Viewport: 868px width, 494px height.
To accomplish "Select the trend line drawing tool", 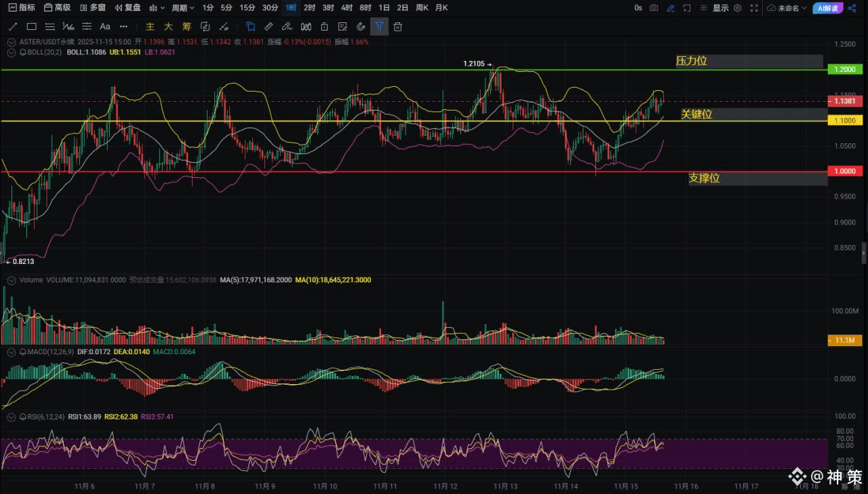I will point(12,26).
